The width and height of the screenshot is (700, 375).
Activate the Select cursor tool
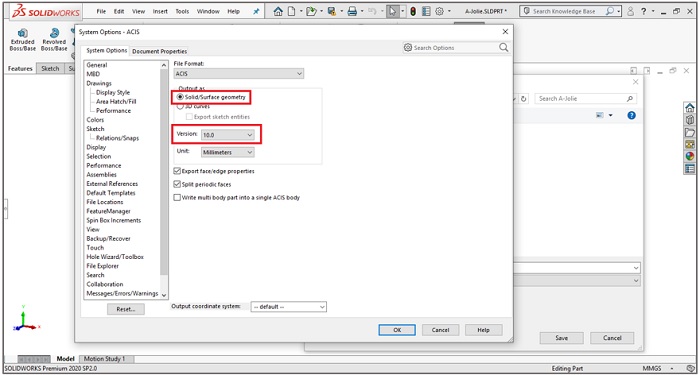(393, 12)
